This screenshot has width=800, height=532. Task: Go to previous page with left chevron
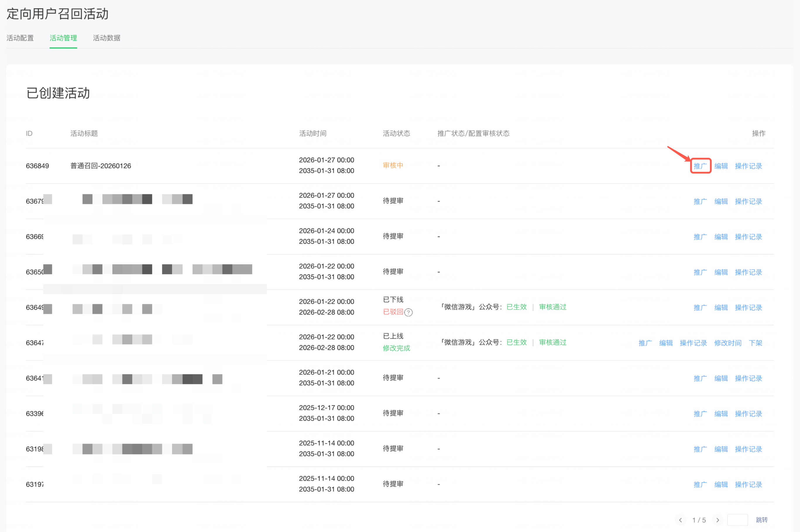click(680, 520)
